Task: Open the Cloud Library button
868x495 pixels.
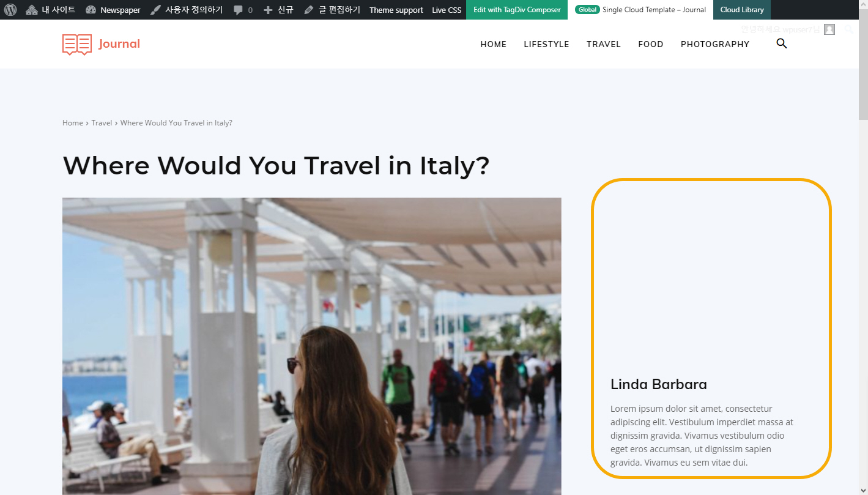Action: point(742,10)
